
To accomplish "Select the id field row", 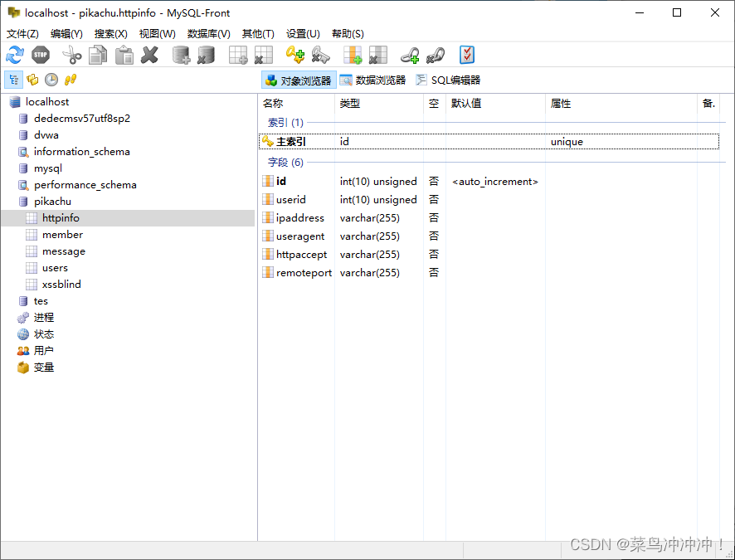I will (x=489, y=182).
